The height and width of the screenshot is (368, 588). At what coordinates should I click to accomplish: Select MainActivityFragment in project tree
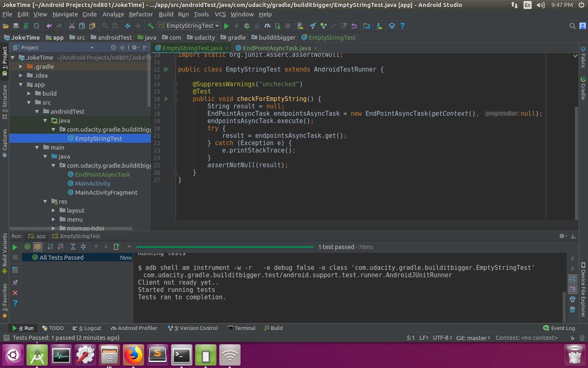click(106, 192)
